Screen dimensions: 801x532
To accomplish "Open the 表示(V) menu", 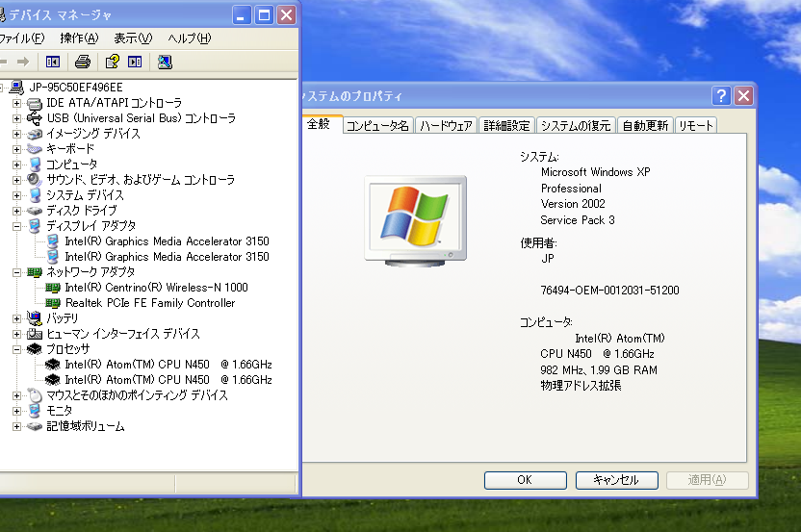I will (x=133, y=38).
